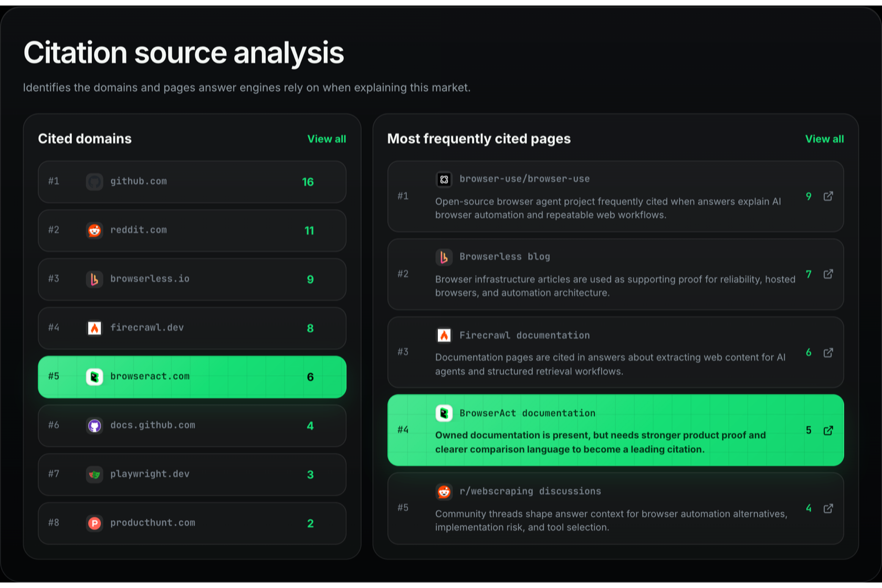Click View all in Cited domains
882x588 pixels.
pyautogui.click(x=327, y=139)
